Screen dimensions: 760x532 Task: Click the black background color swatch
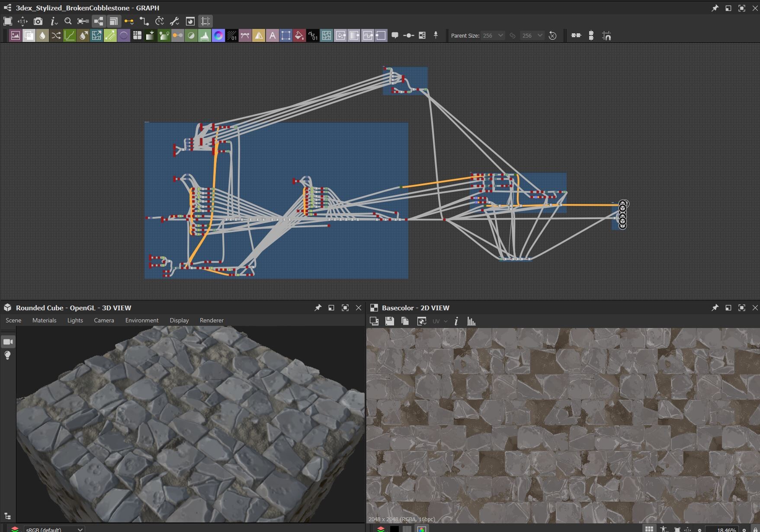394,529
